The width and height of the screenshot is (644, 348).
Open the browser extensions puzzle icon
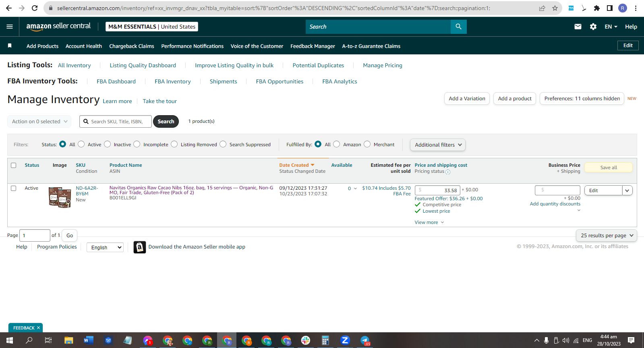pos(597,8)
